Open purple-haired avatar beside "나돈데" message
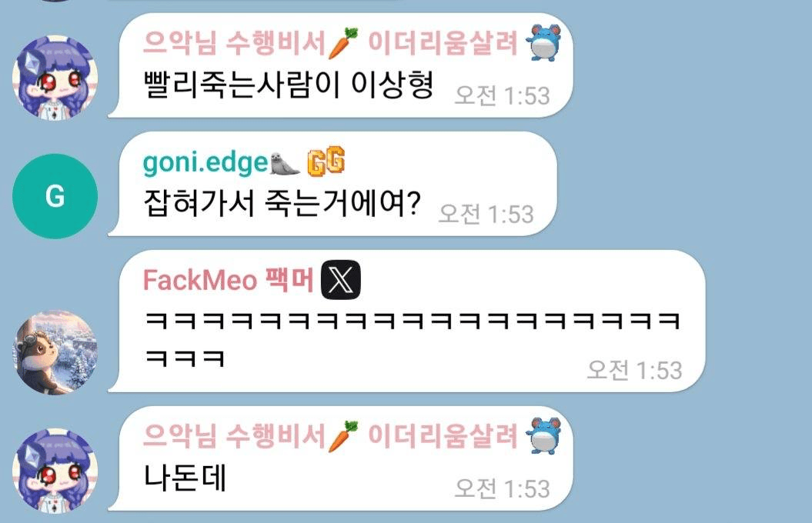 pyautogui.click(x=55, y=471)
